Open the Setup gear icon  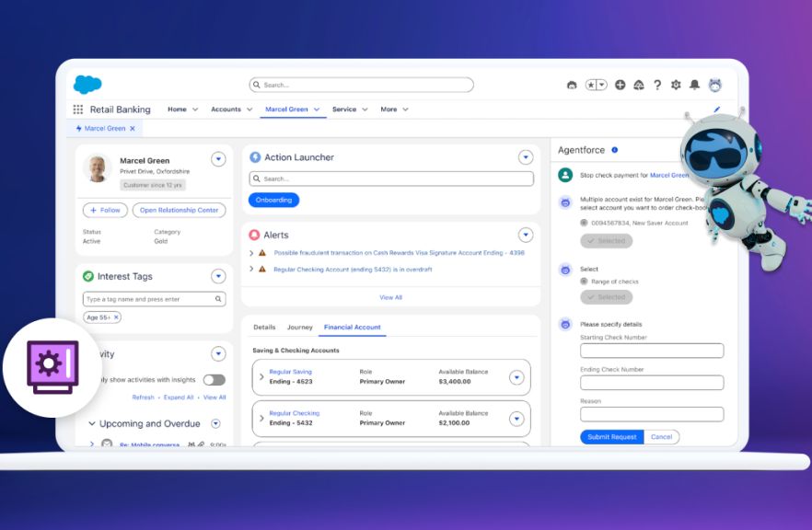point(676,85)
